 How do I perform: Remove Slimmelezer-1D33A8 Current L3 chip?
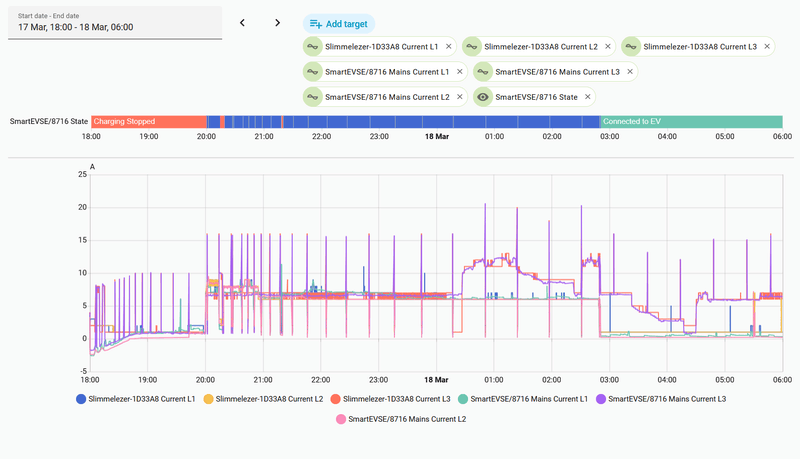[767, 46]
